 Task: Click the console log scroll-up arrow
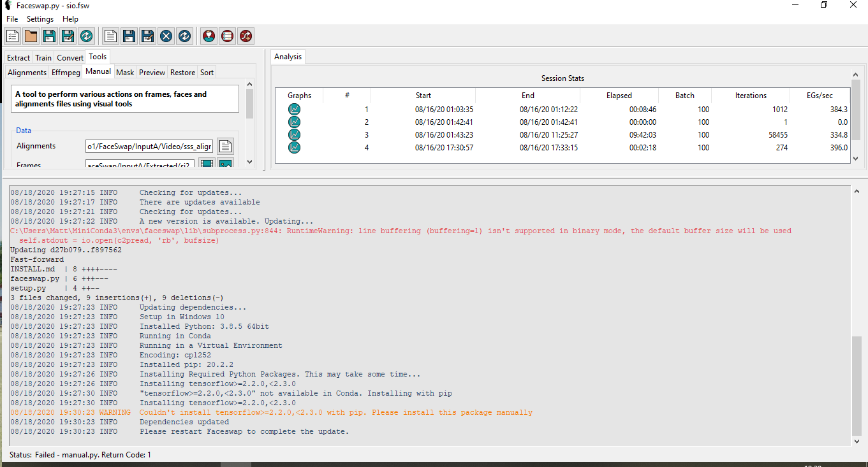(857, 191)
